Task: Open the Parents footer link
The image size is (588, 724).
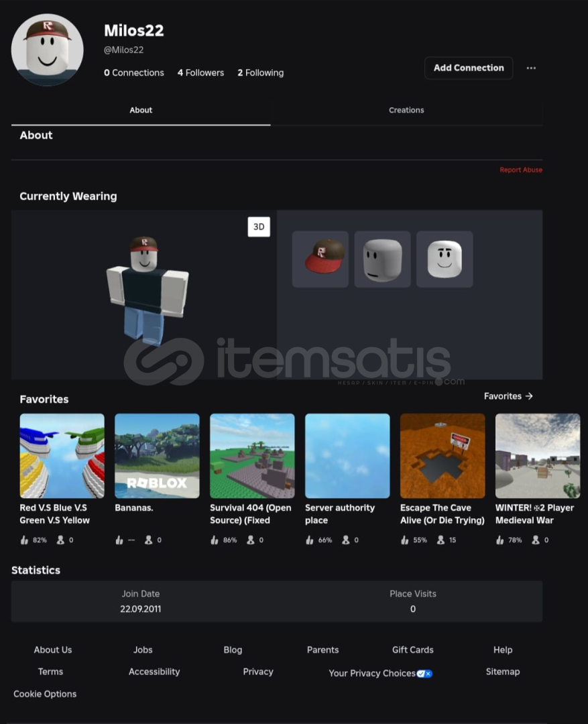Action: (323, 650)
